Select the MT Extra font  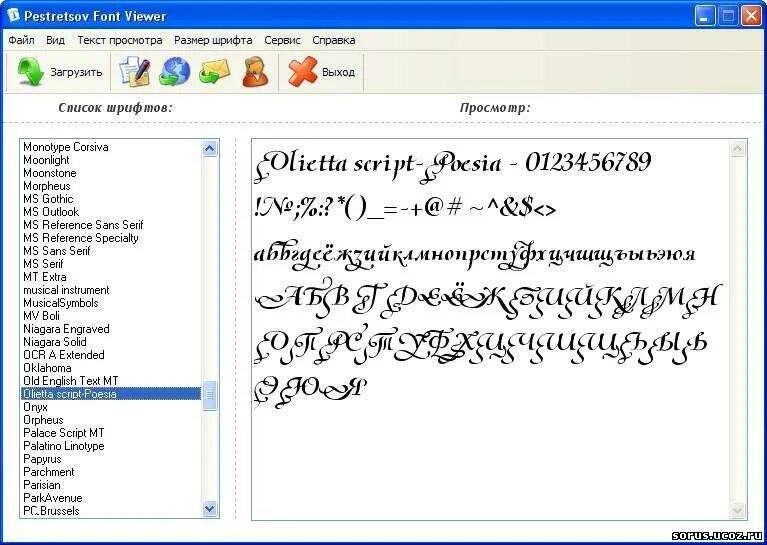point(111,277)
